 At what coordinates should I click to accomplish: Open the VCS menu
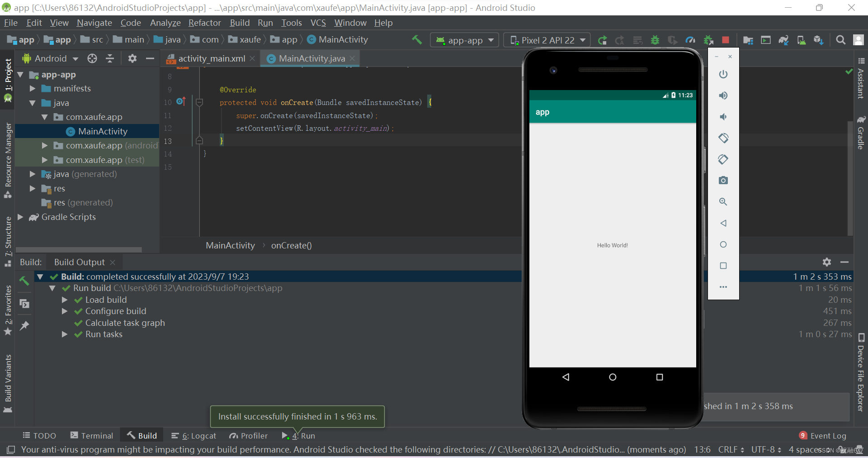[318, 23]
